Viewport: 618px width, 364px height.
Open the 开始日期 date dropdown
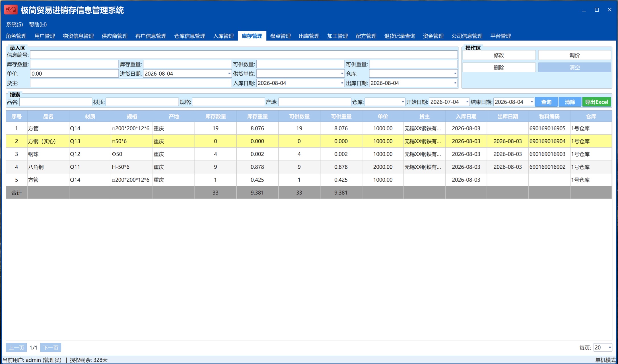pos(467,102)
